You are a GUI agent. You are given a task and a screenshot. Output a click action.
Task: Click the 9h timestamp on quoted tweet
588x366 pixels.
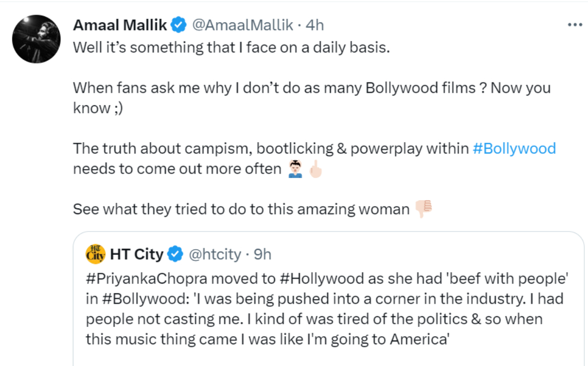click(x=262, y=254)
